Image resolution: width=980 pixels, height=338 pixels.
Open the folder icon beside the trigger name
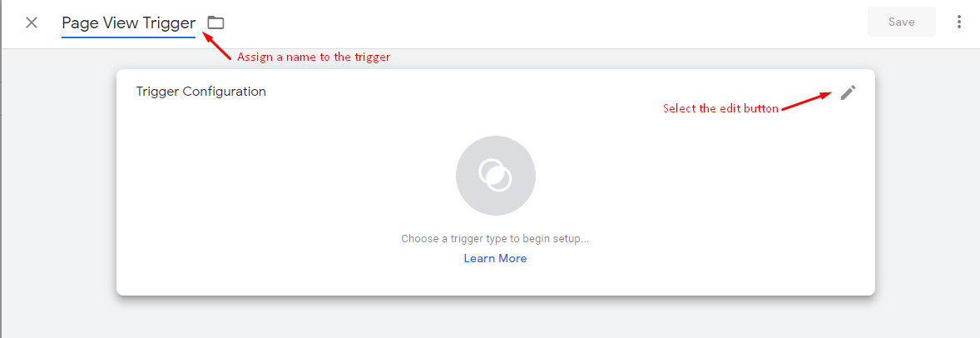215,22
